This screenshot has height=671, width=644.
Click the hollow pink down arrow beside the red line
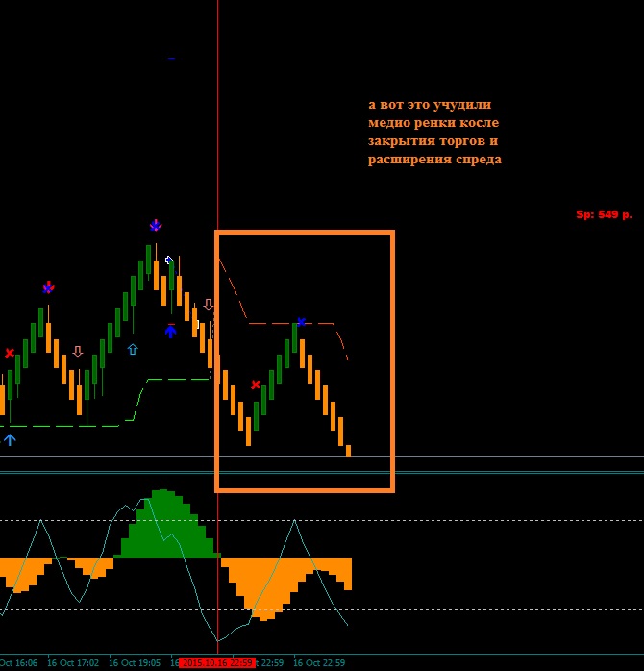pos(208,305)
